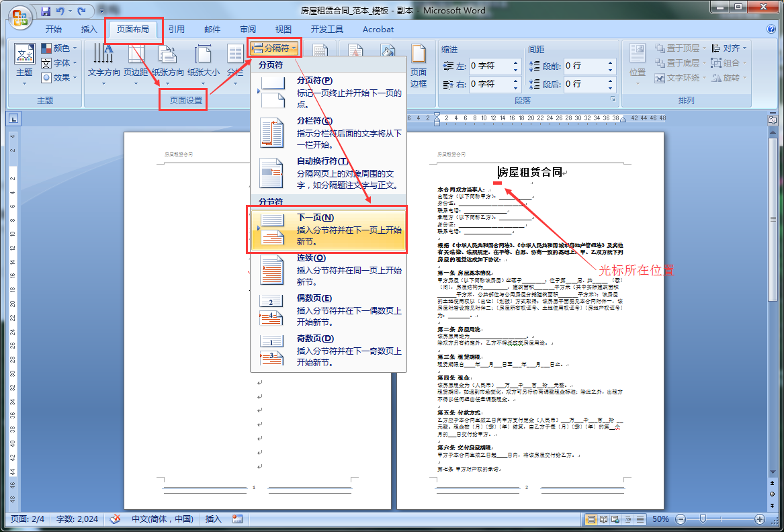Switch to the 引用 tab
Screen dimensions: 784x532
[177, 29]
